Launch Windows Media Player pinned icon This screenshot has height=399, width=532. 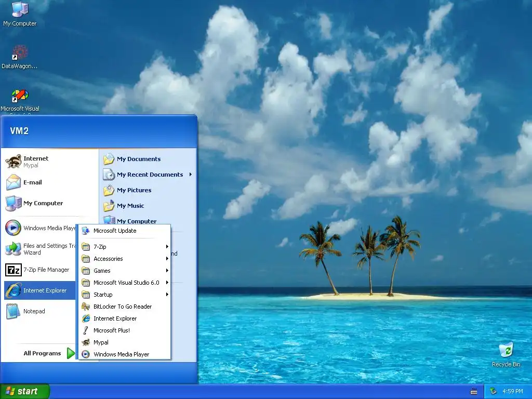(14, 228)
